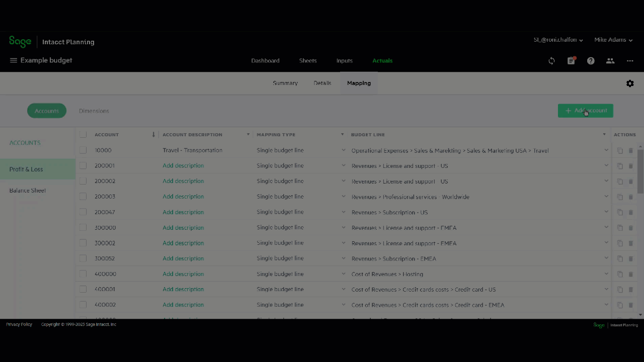Delete the account 400000 row
The height and width of the screenshot is (362, 644).
tap(631, 274)
